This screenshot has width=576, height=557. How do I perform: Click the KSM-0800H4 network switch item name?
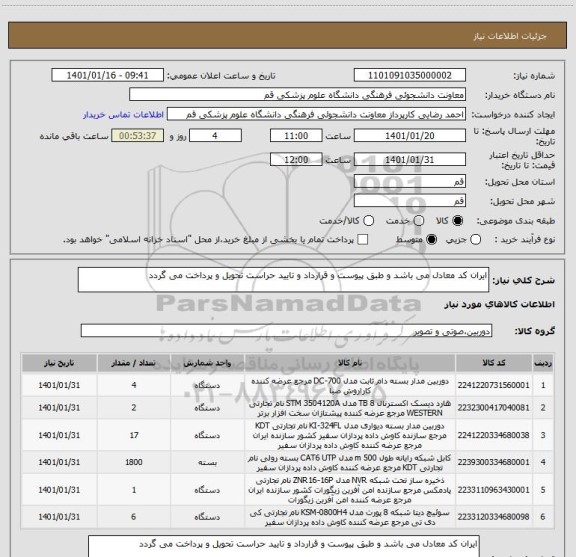[350, 517]
